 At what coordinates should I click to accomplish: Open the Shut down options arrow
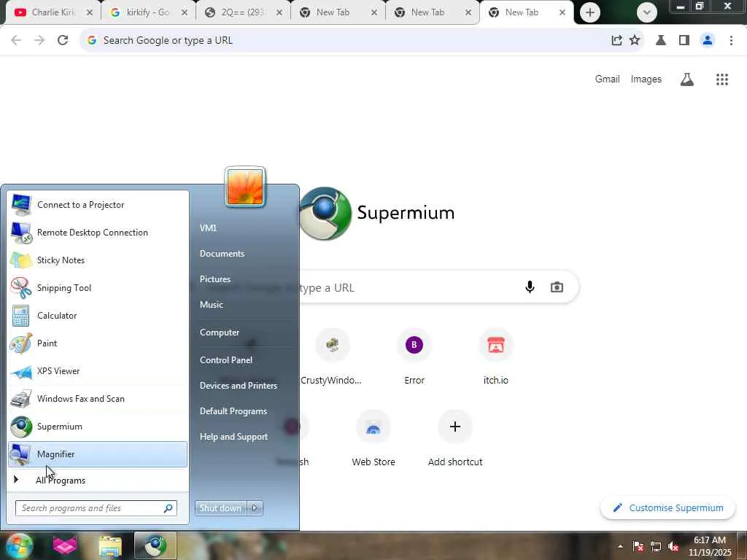click(255, 508)
